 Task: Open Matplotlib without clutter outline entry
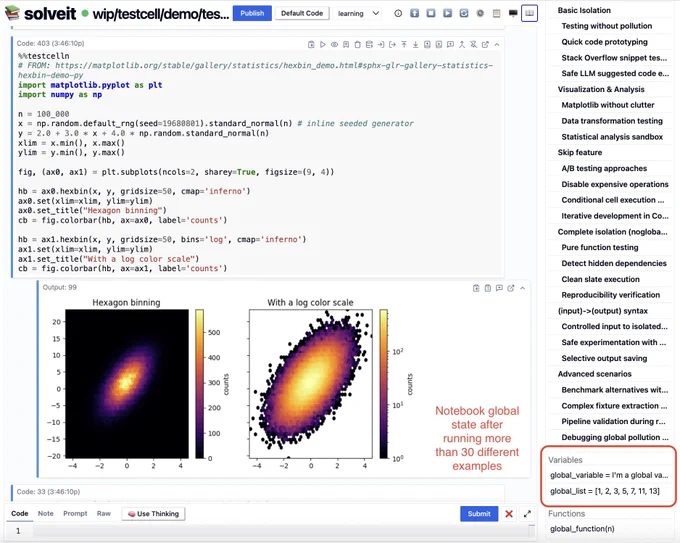click(x=608, y=105)
